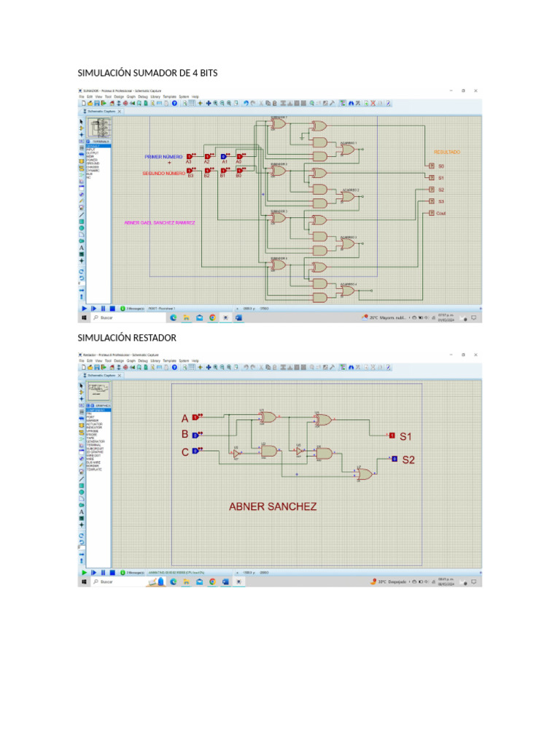This screenshot has height=747, width=560.
Task: Click Cut scissors icon in SUMADOR toolbar
Action: click(261, 103)
